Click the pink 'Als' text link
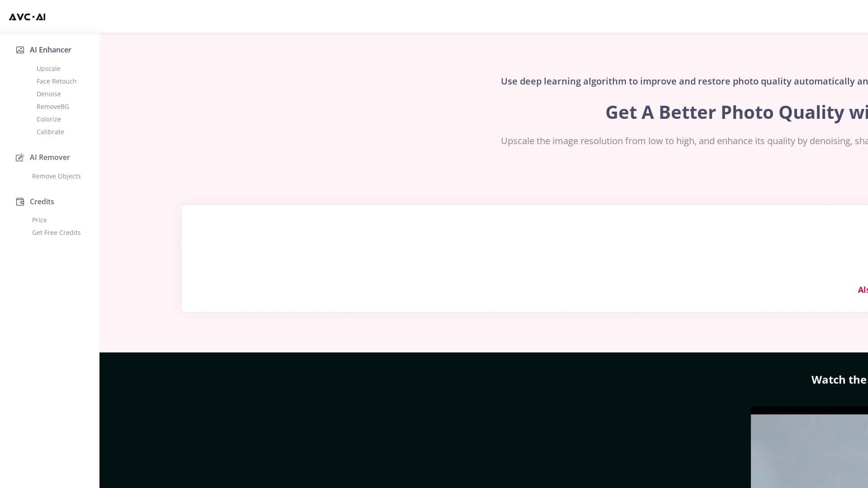868x488 pixels. (862, 290)
